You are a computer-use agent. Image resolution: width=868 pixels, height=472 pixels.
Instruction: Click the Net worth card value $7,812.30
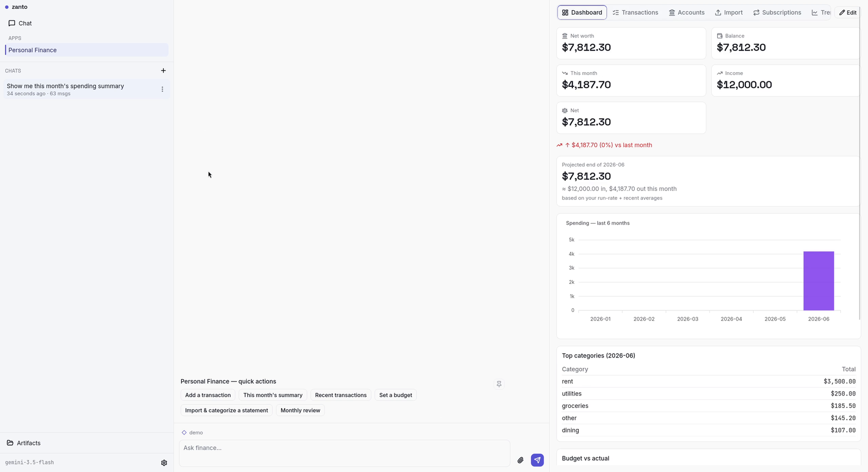pyautogui.click(x=586, y=48)
